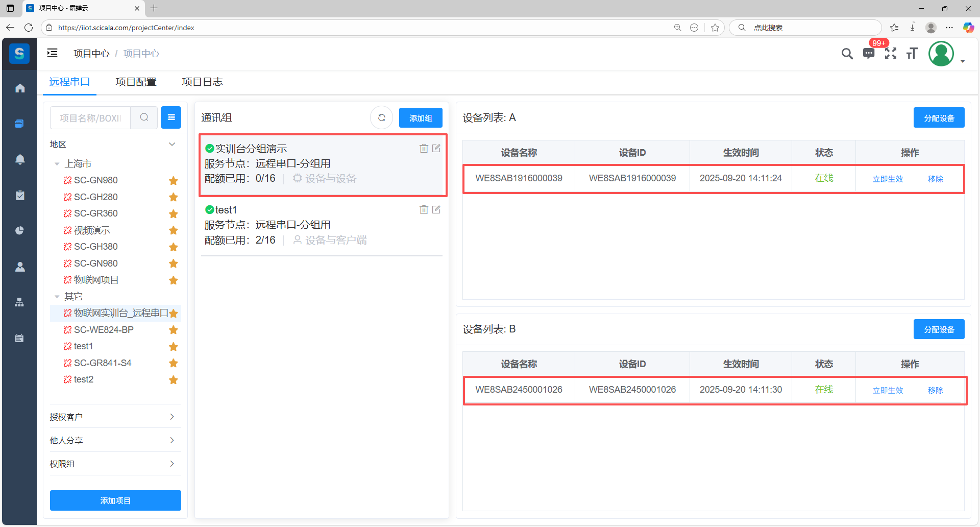Screen dimensions: 980x527
Task: Open the messages icon with 99+ badge
Action: pos(868,54)
